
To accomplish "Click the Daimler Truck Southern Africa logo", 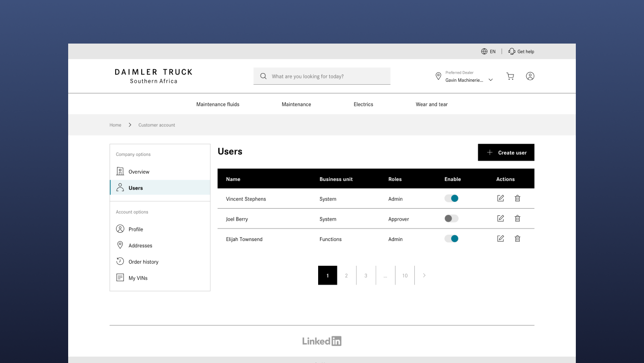I will (154, 76).
